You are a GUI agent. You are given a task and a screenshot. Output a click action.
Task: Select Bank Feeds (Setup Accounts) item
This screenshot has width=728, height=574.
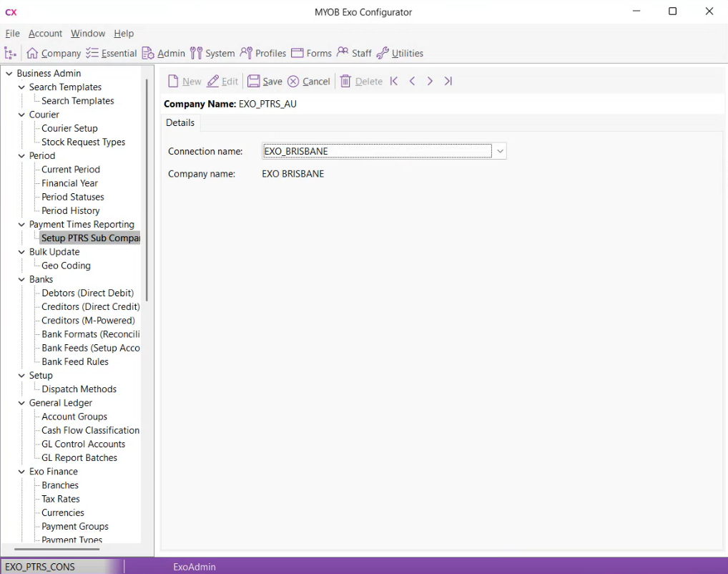coord(91,348)
